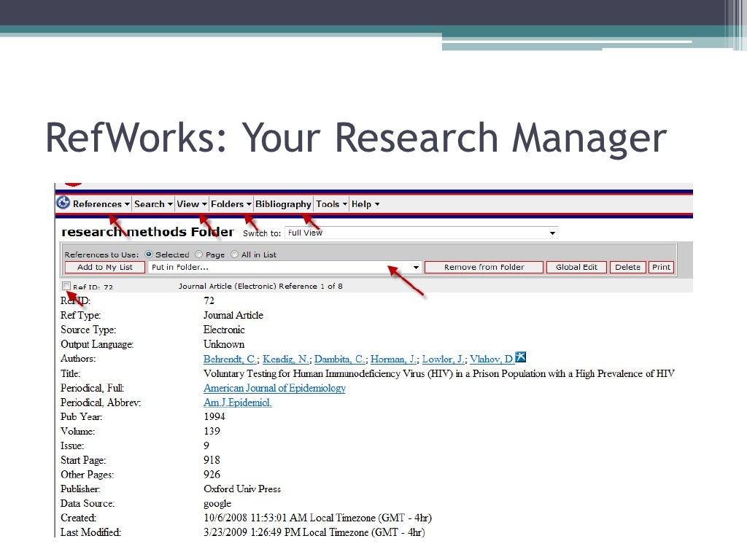This screenshot has height=560, width=747.
Task: Click the Source Type value Electronic
Action: click(224, 330)
